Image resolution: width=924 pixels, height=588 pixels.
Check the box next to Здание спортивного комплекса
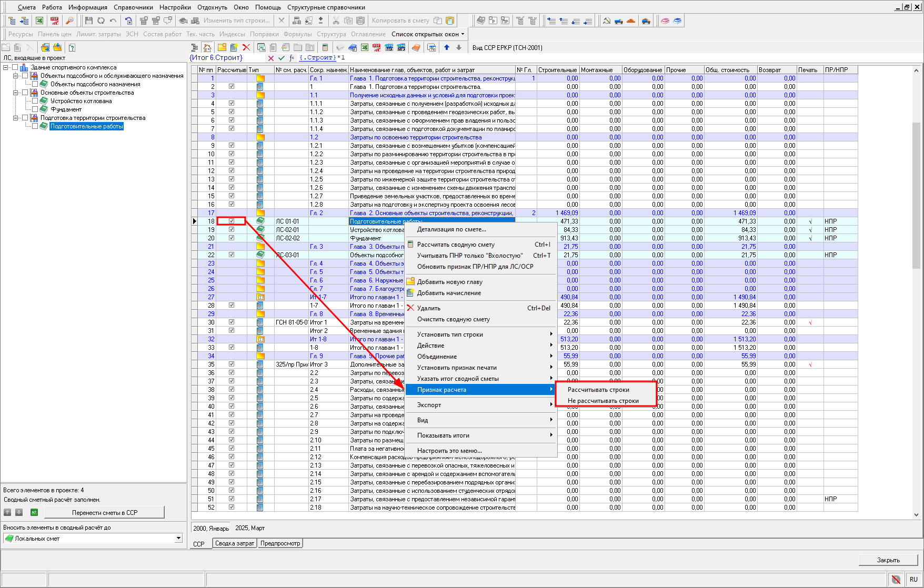pos(15,67)
